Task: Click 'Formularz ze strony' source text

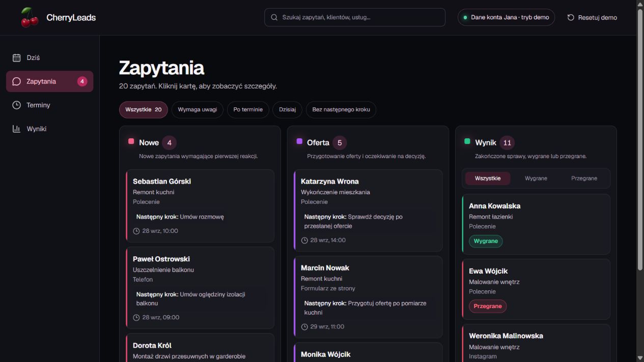Action: pos(328,288)
